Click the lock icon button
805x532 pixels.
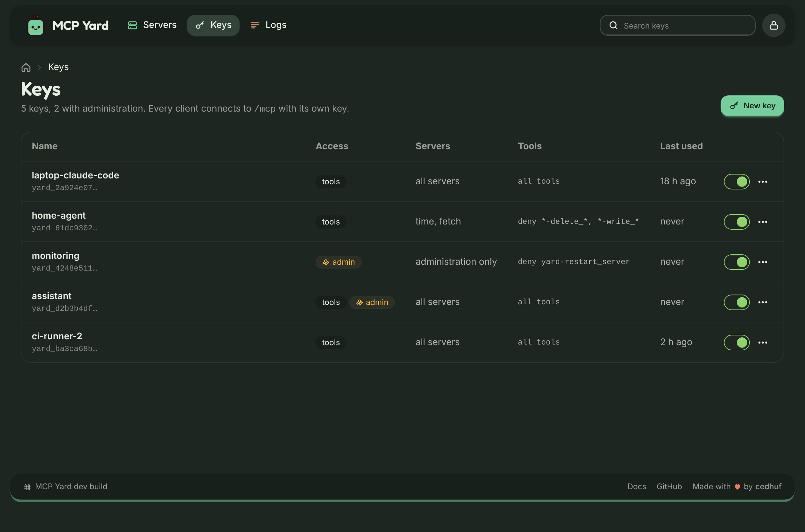point(774,25)
